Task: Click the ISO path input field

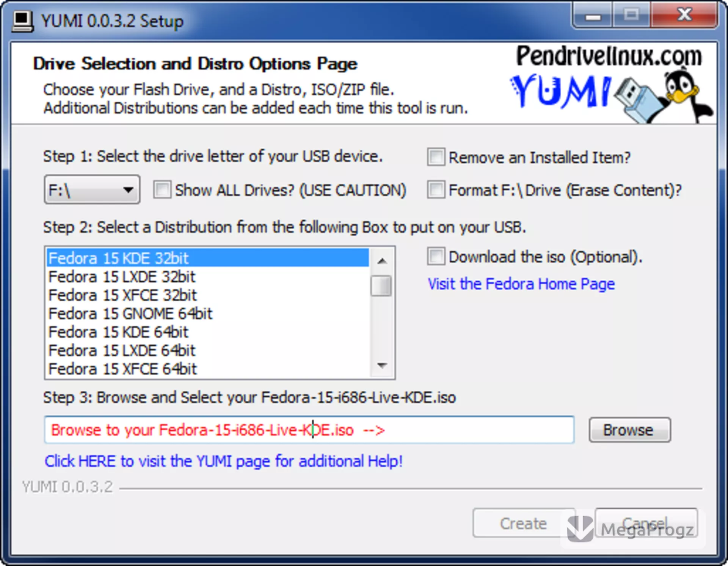Action: pos(309,430)
